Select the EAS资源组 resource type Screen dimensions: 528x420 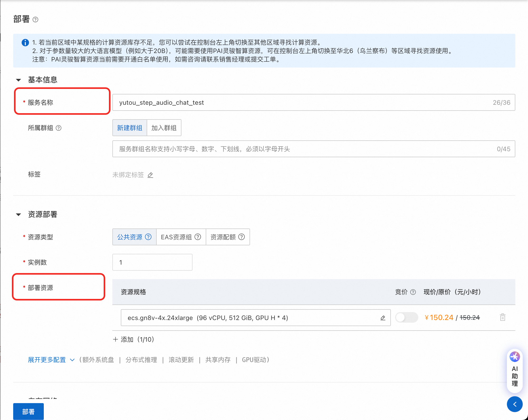[x=176, y=237]
